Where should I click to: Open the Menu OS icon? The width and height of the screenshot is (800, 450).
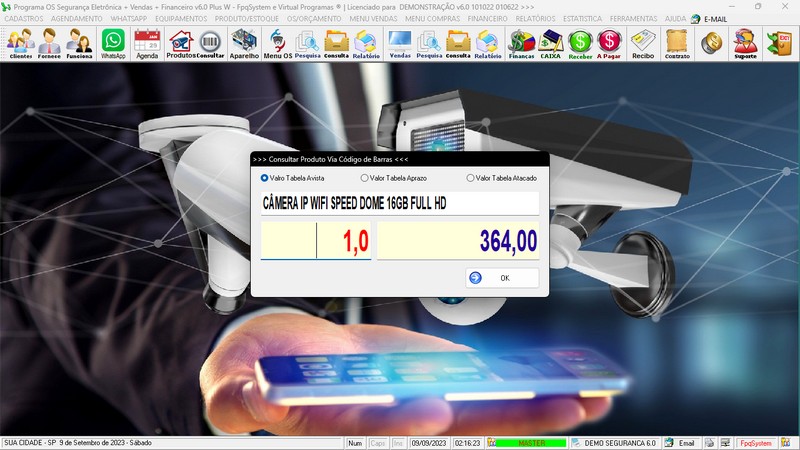(278, 43)
